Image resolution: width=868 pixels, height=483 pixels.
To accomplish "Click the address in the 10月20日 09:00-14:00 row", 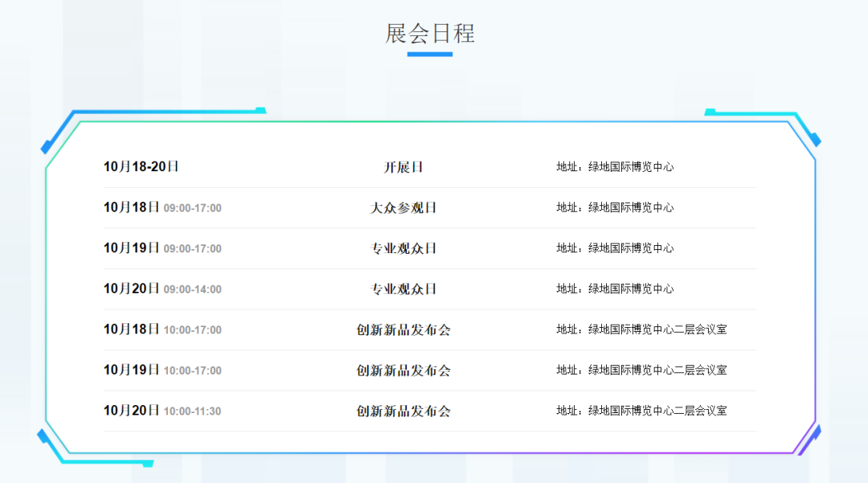I will point(615,289).
